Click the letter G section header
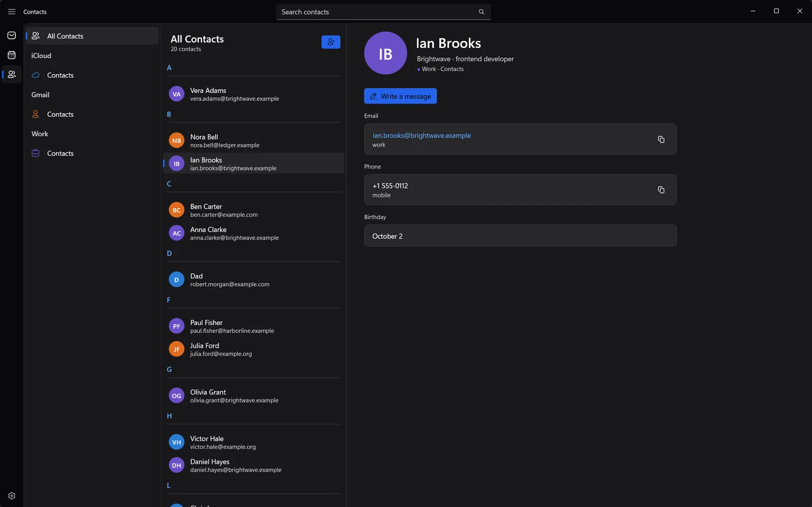 coord(169,369)
